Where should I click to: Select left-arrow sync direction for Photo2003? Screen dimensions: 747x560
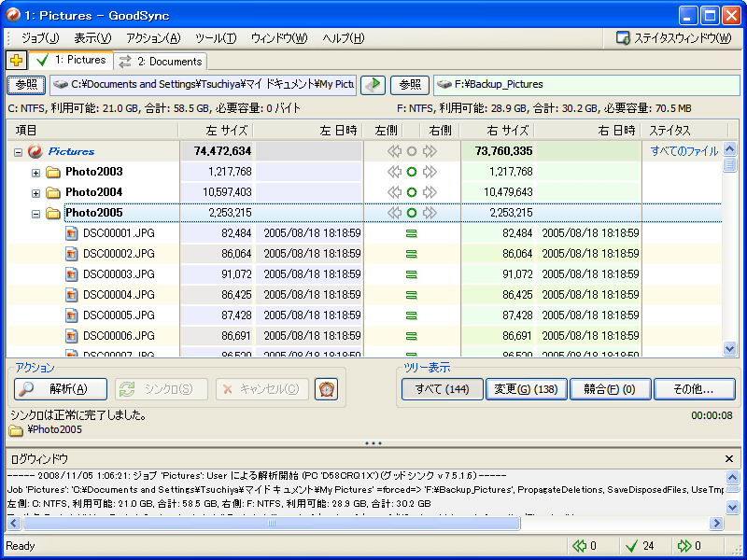(394, 172)
